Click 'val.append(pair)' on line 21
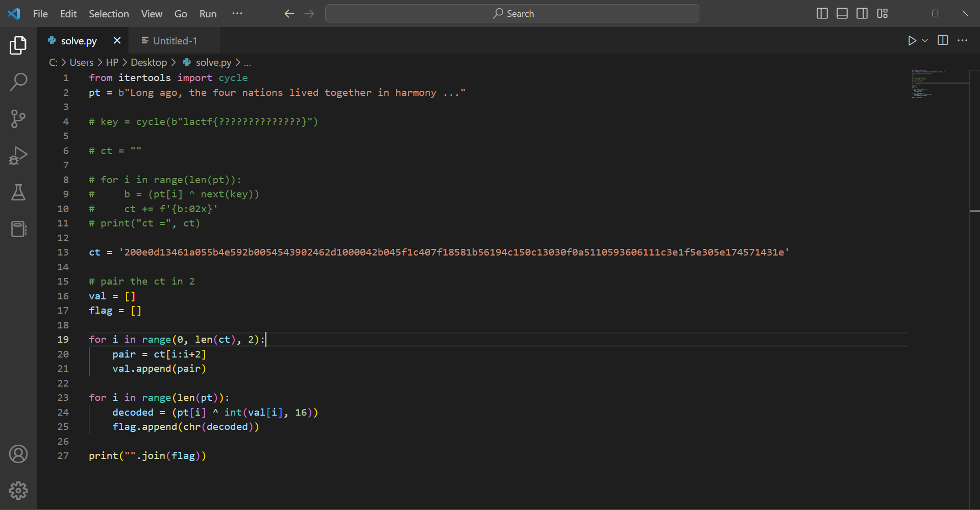 pyautogui.click(x=159, y=369)
